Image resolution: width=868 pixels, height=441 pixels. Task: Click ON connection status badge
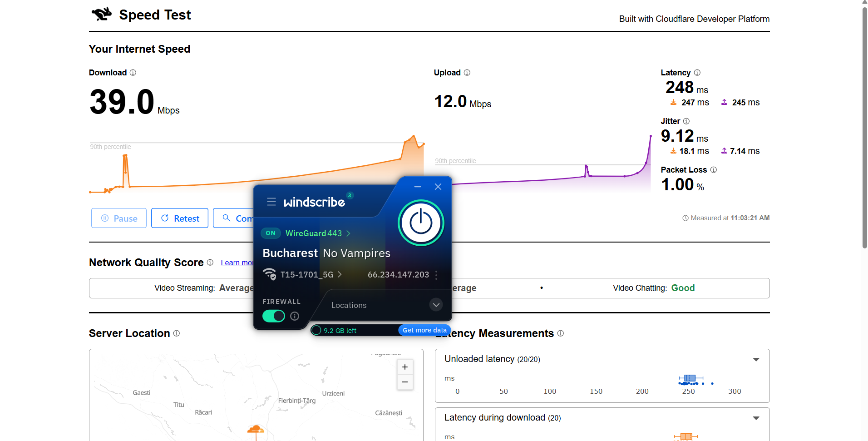271,233
